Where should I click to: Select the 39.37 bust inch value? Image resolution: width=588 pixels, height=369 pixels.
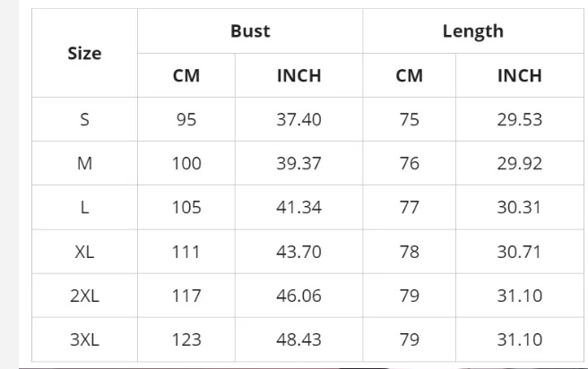click(298, 164)
